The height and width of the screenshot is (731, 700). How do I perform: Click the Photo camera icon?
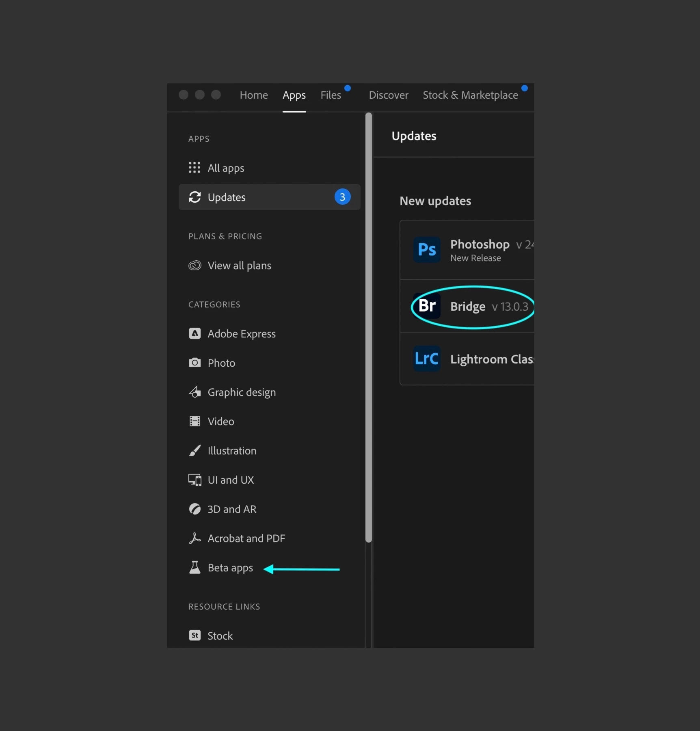tap(194, 363)
